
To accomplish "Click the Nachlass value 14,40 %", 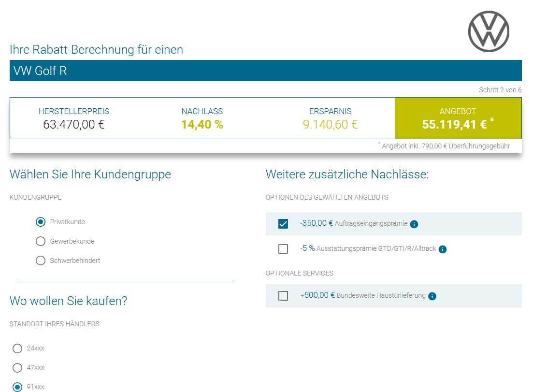I will coord(202,124).
